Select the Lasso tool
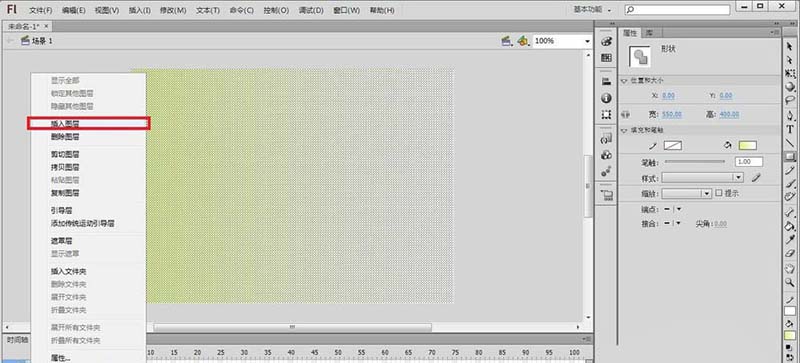The image size is (800, 363). (x=790, y=100)
